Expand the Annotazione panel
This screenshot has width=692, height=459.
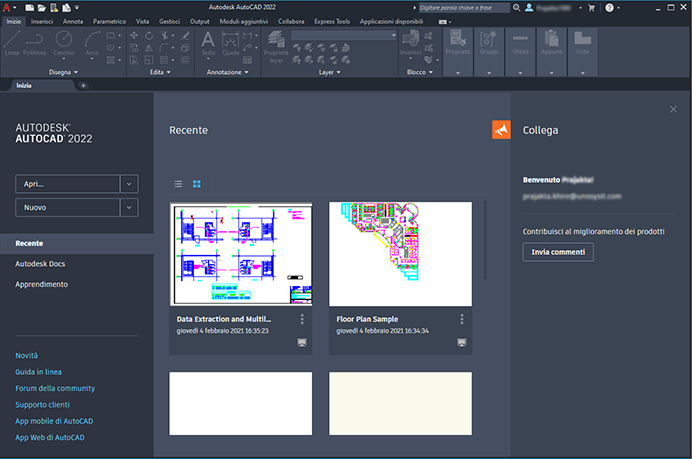[x=227, y=72]
